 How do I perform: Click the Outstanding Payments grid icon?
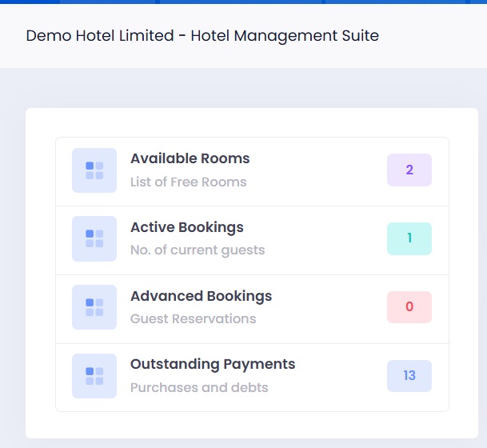pyautogui.click(x=94, y=376)
